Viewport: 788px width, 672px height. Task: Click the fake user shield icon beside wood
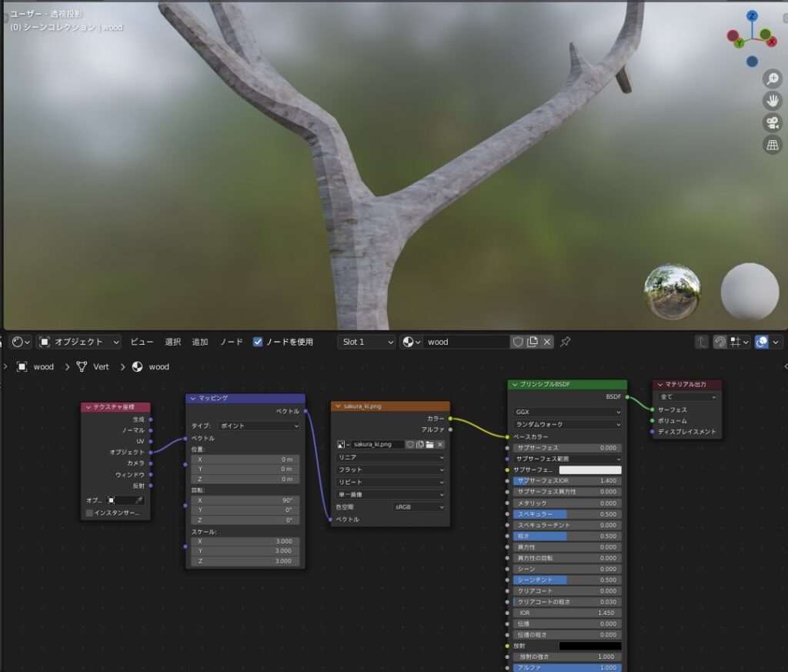point(518,342)
